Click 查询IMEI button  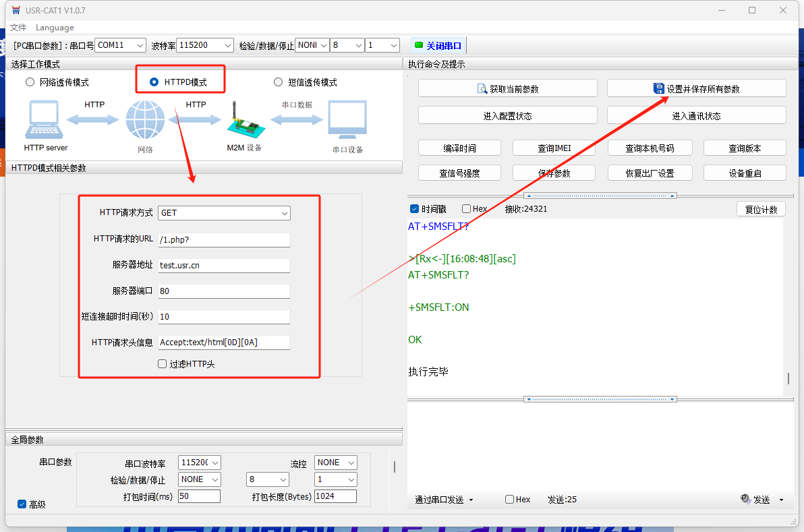pyautogui.click(x=554, y=148)
